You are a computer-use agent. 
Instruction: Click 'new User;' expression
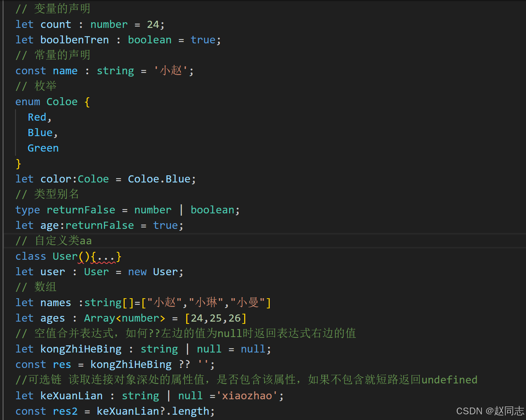tap(156, 272)
